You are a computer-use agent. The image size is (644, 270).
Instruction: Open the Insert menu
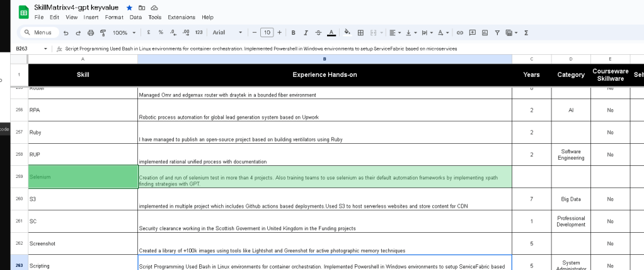click(x=91, y=17)
